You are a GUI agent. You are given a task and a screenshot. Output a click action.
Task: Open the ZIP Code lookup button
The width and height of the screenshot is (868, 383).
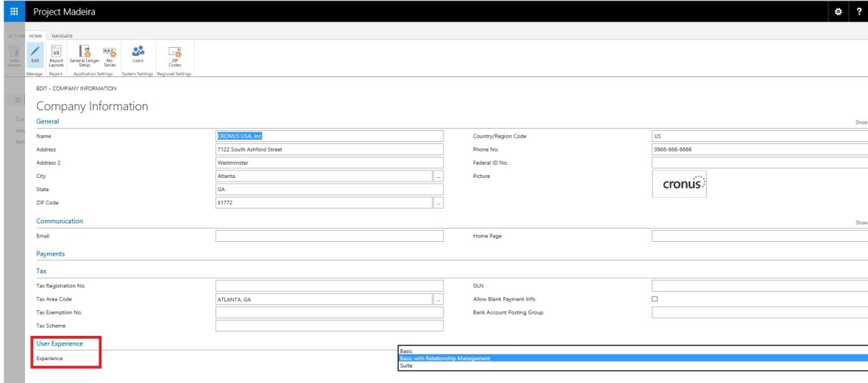pos(438,203)
